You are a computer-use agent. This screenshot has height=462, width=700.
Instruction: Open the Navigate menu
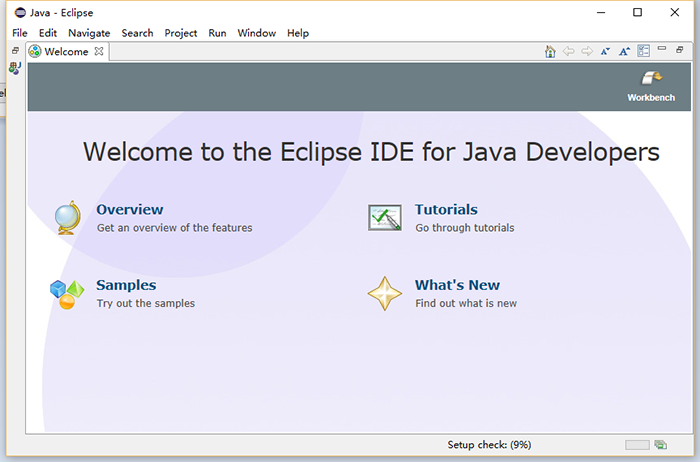click(x=89, y=33)
